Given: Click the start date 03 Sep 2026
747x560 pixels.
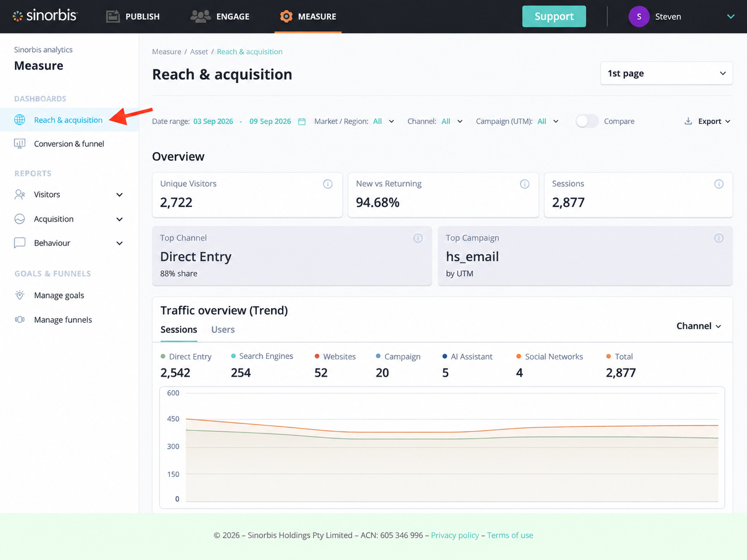Looking at the screenshot, I should tap(213, 121).
